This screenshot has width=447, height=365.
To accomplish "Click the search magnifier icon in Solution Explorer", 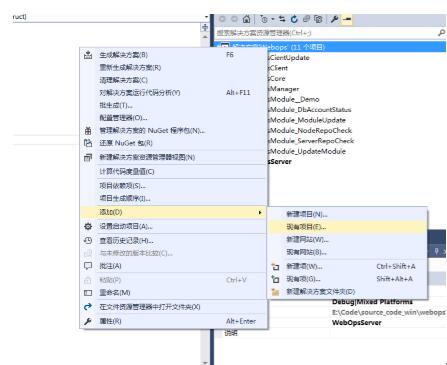I will click(x=441, y=33).
